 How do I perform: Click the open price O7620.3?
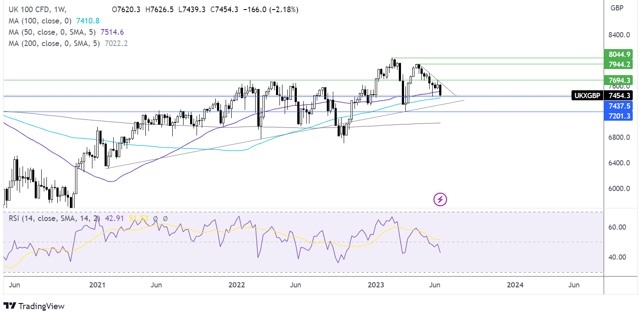coord(126,10)
